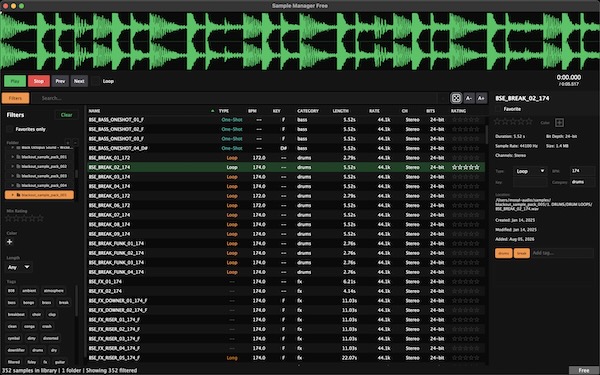This screenshot has width=600, height=375.
Task: Click folder icon of blackout_sample_pack_001
Action: (x=18, y=157)
